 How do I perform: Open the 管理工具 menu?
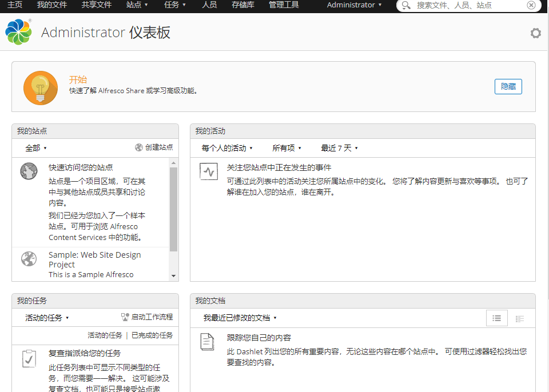tap(284, 6)
